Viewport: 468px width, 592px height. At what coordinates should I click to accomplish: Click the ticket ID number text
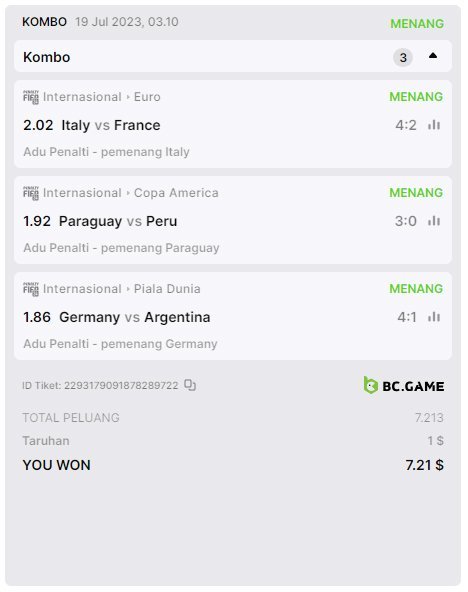121,385
